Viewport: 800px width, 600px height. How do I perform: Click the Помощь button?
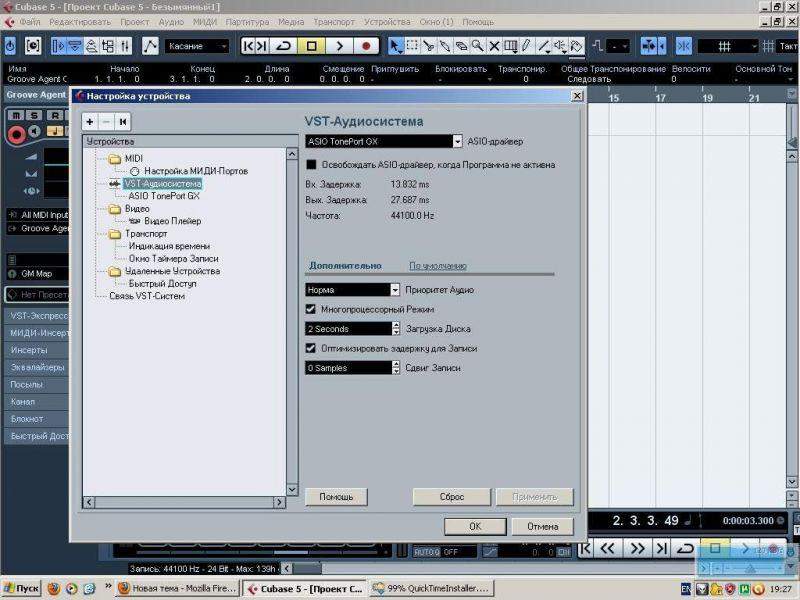[x=336, y=496]
